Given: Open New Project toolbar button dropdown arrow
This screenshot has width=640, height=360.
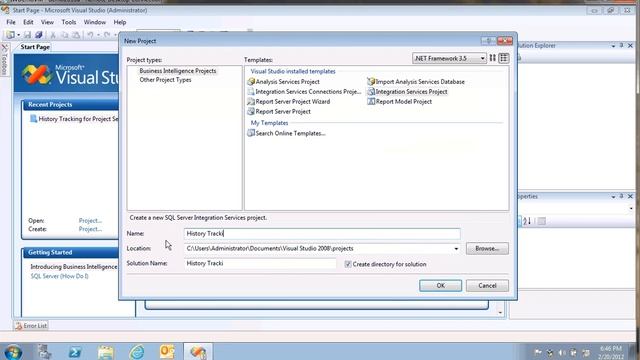Looking at the screenshot, I should point(18,36).
